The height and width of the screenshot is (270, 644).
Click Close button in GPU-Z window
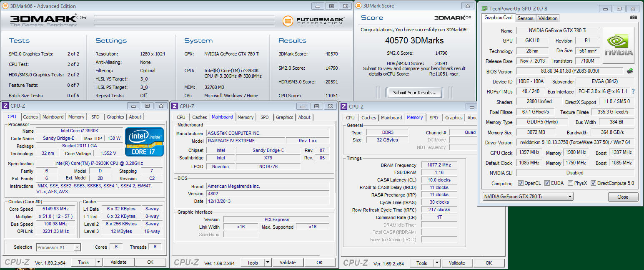pos(623,197)
